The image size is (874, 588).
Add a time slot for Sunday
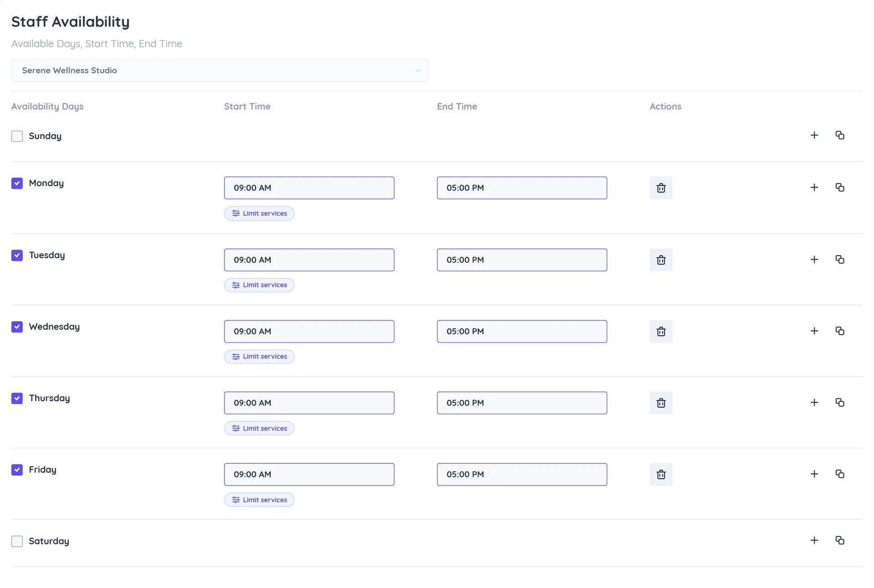(x=814, y=135)
